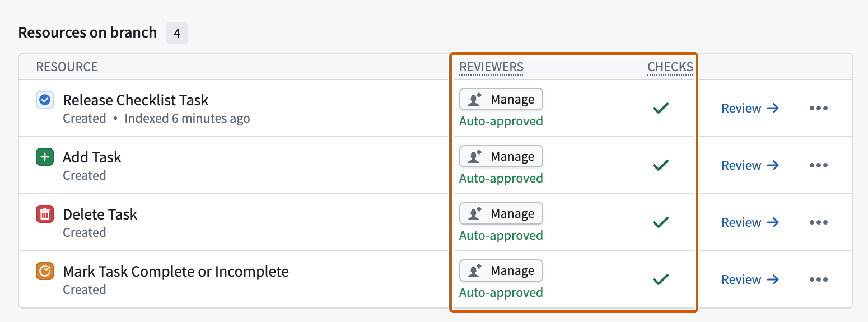Viewport: 868px width, 322px height.
Task: Click the REVIEWERS column header
Action: [491, 67]
